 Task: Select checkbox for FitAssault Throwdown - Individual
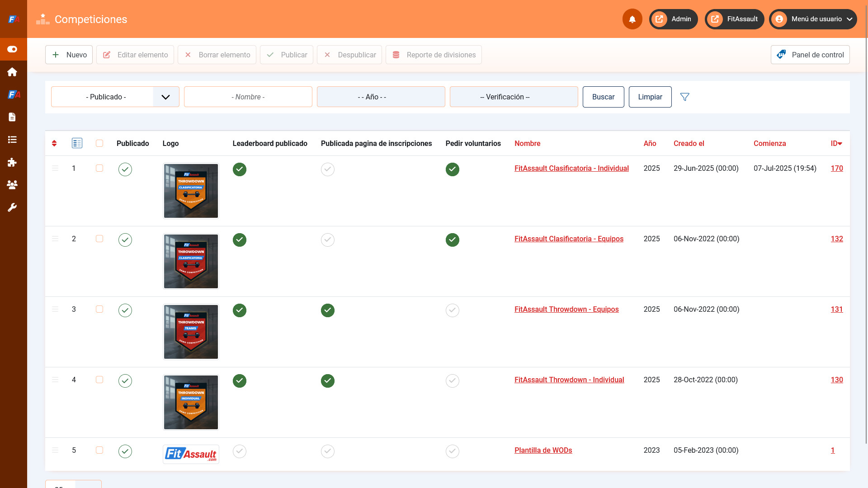point(99,380)
